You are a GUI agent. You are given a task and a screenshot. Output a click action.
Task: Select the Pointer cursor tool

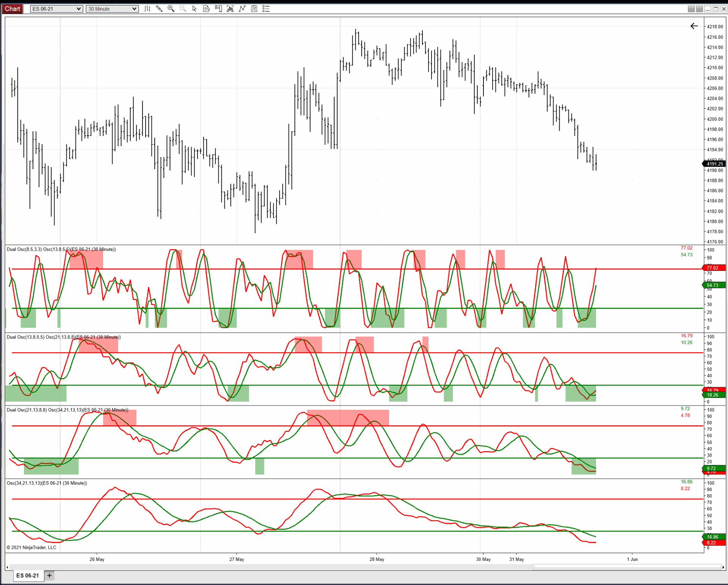coord(194,8)
